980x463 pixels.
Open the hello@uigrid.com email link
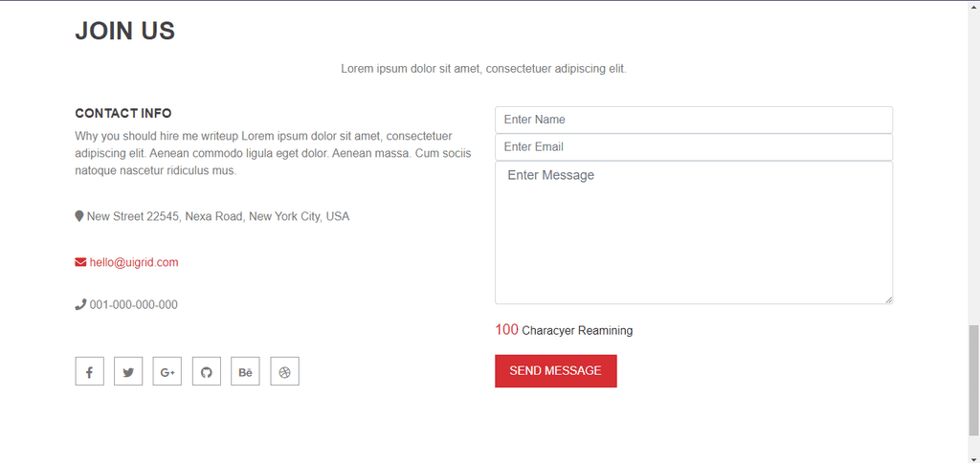[x=134, y=262]
